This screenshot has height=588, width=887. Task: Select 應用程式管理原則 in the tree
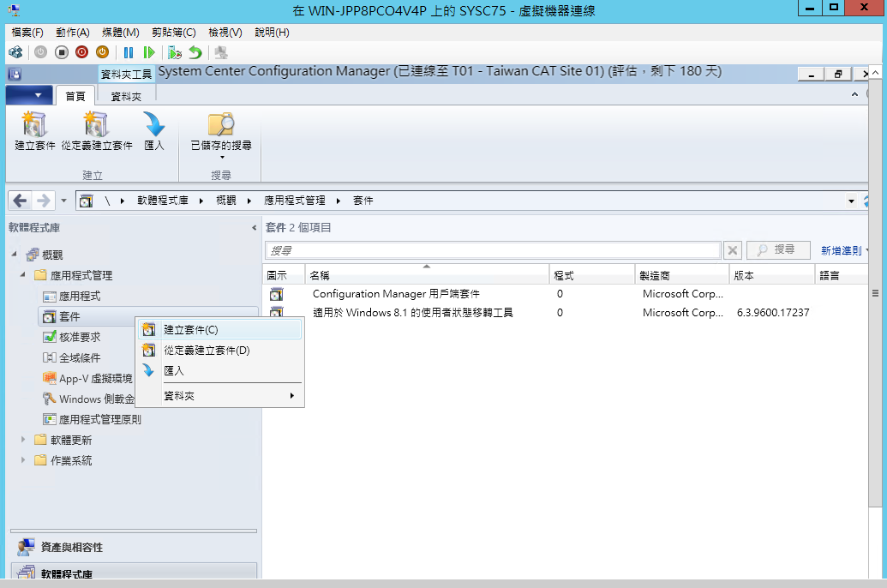(93, 419)
